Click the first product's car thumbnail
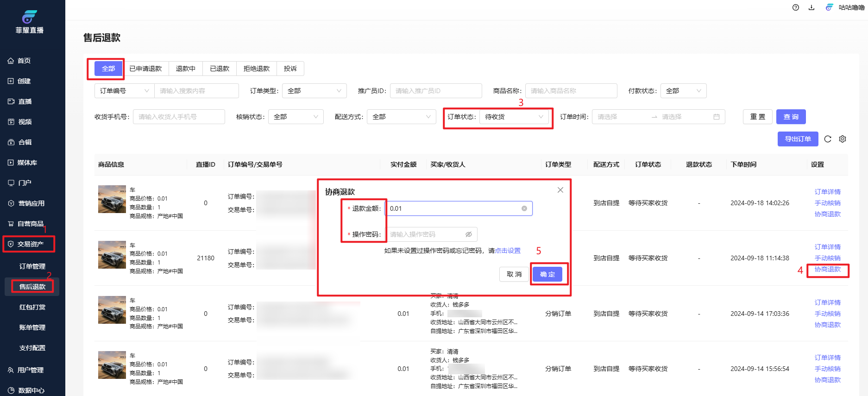Image resolution: width=868 pixels, height=396 pixels. click(x=112, y=199)
